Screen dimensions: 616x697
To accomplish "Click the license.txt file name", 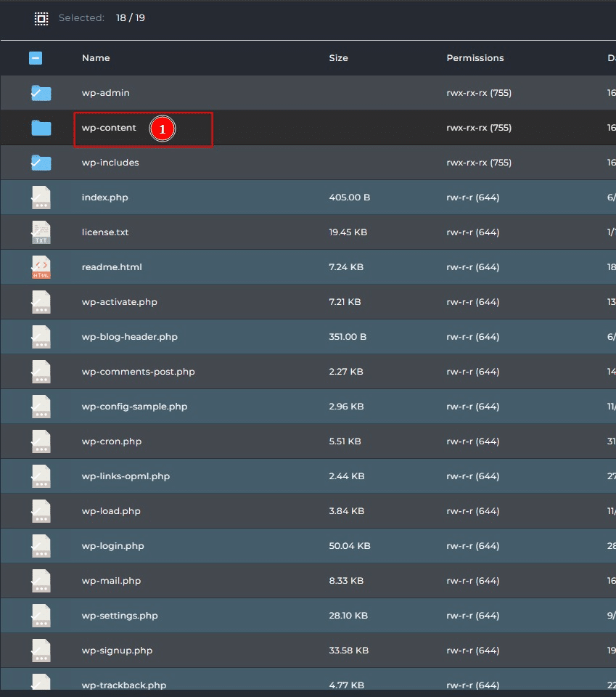I will click(105, 232).
